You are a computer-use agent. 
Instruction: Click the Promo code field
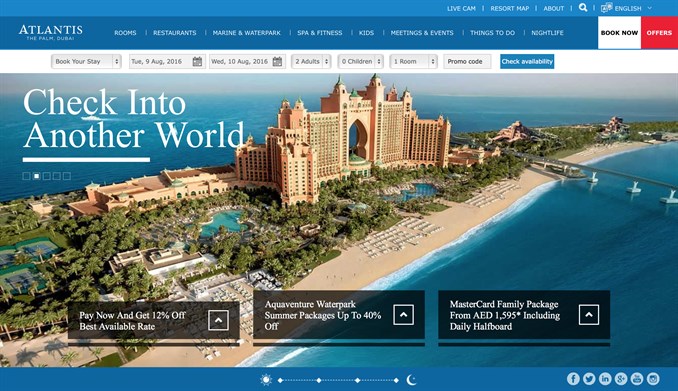[467, 61]
